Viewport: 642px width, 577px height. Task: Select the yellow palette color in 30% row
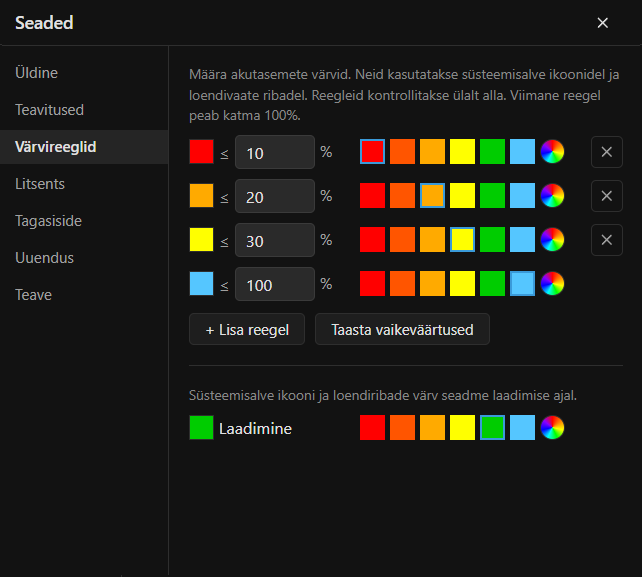pyautogui.click(x=462, y=240)
